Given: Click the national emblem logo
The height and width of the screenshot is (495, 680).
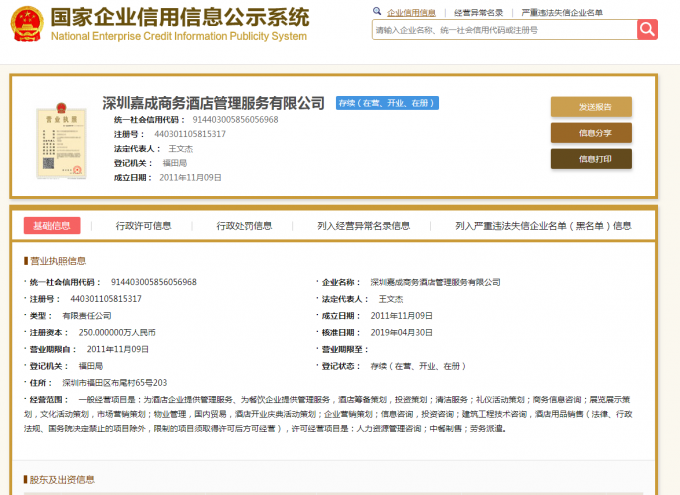Looking at the screenshot, I should pyautogui.click(x=27, y=24).
